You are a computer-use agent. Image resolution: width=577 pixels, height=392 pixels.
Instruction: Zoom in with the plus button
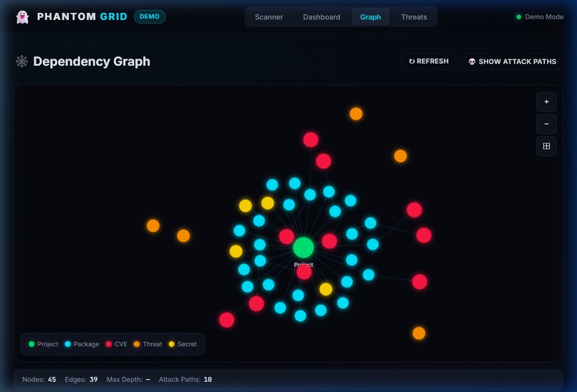click(x=546, y=102)
